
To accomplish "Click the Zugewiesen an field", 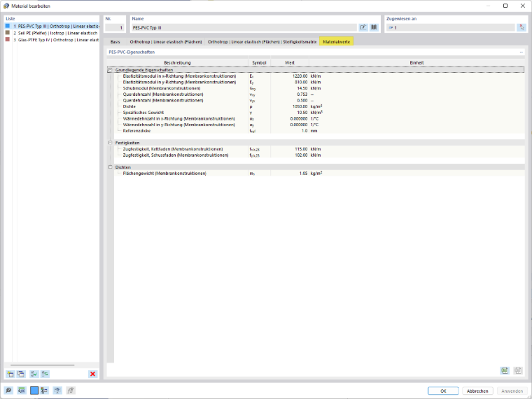I will click(x=451, y=28).
